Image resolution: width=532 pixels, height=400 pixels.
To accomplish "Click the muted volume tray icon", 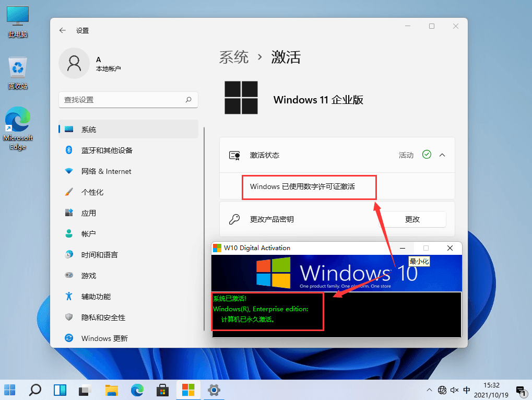I will 454,390.
